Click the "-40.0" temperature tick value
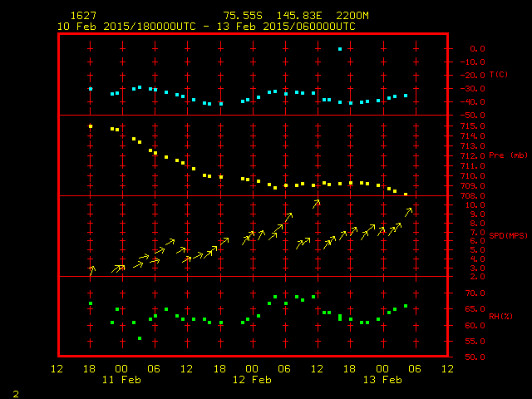This screenshot has width=532, height=399. coord(473,101)
